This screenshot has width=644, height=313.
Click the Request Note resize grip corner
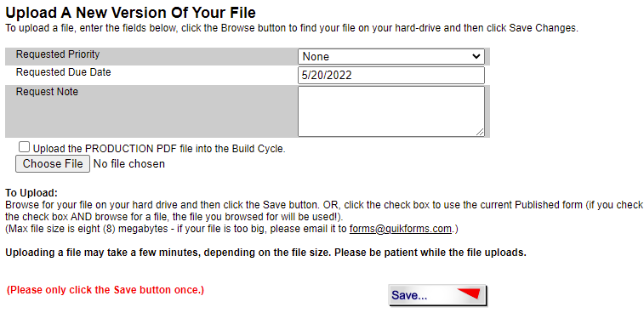(480, 132)
